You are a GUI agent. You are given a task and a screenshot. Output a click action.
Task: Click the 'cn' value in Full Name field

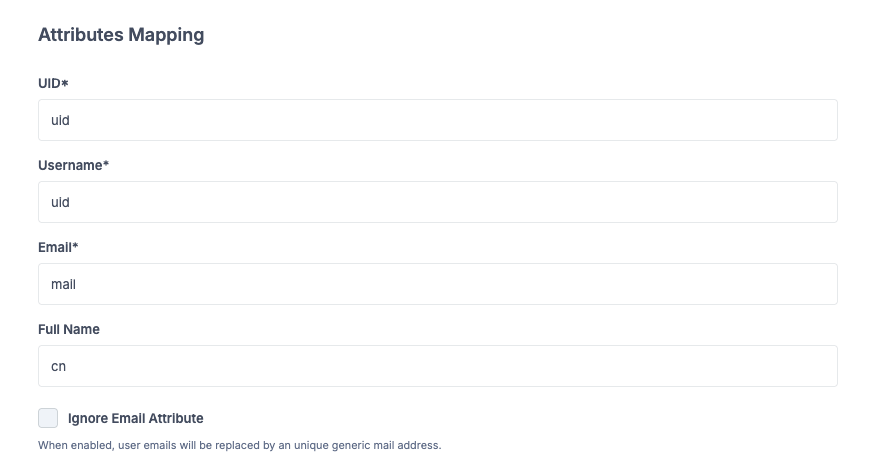tap(58, 366)
